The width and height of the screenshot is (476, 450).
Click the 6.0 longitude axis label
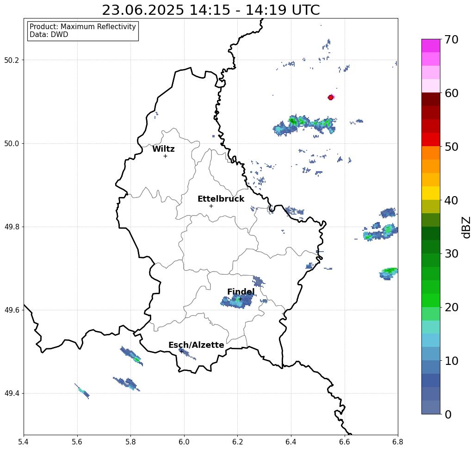point(184,442)
